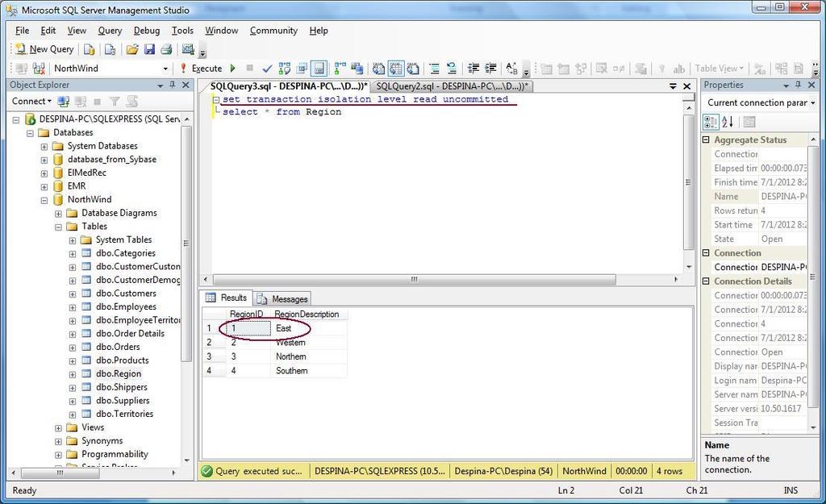
Task: Open the Current connection parameters dropdown
Action: (x=813, y=102)
